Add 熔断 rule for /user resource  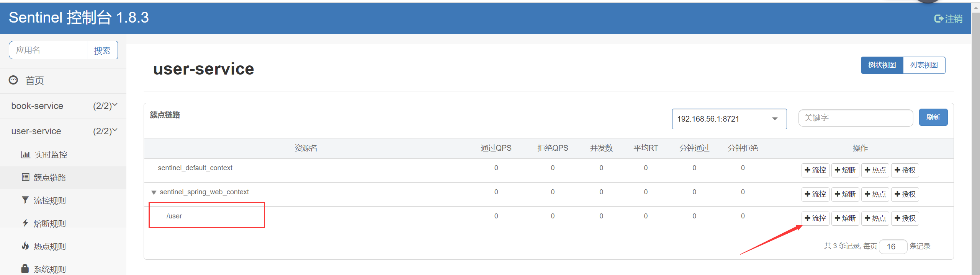coord(845,218)
